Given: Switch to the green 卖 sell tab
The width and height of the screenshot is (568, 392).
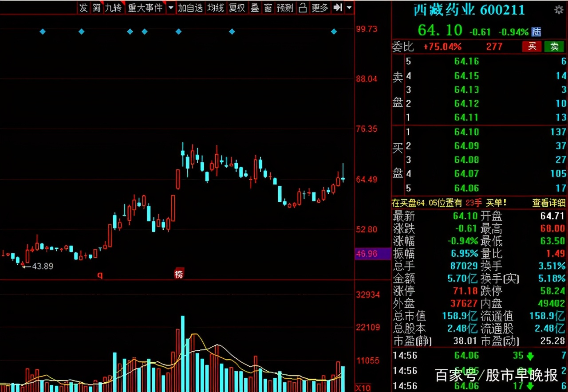Looking at the screenshot, I should (x=554, y=47).
